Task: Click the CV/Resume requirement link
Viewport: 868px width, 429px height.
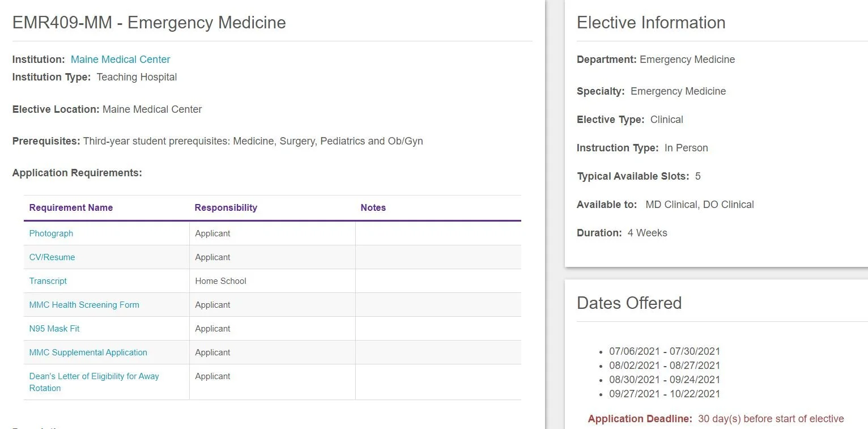Action: [x=52, y=257]
